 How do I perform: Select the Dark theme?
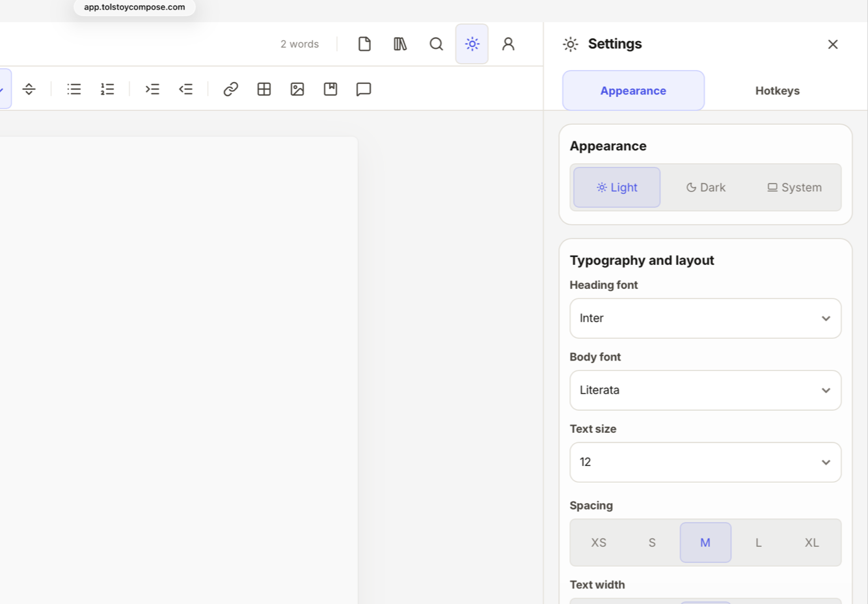tap(705, 187)
